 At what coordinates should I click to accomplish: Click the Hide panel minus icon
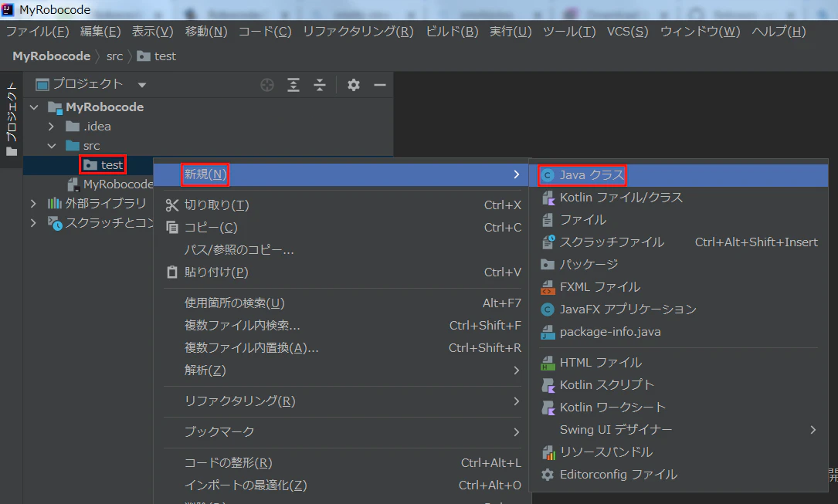coord(380,84)
